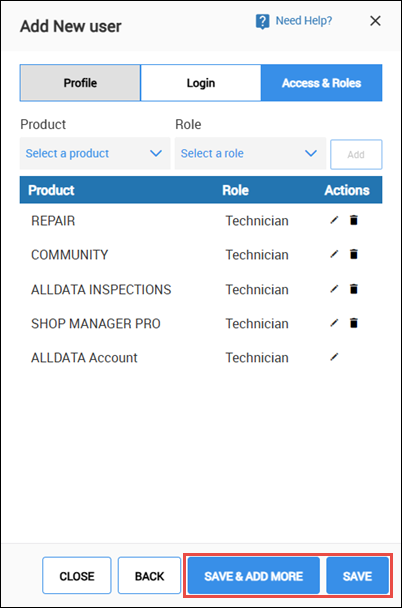Click the SHOP MANAGER PRO product name
Image resolution: width=402 pixels, height=608 pixels.
point(96,323)
